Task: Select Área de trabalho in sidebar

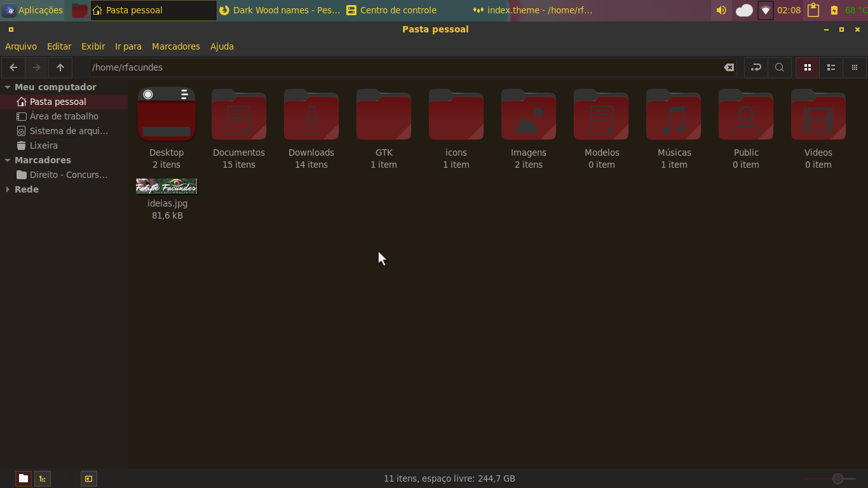Action: (x=64, y=116)
